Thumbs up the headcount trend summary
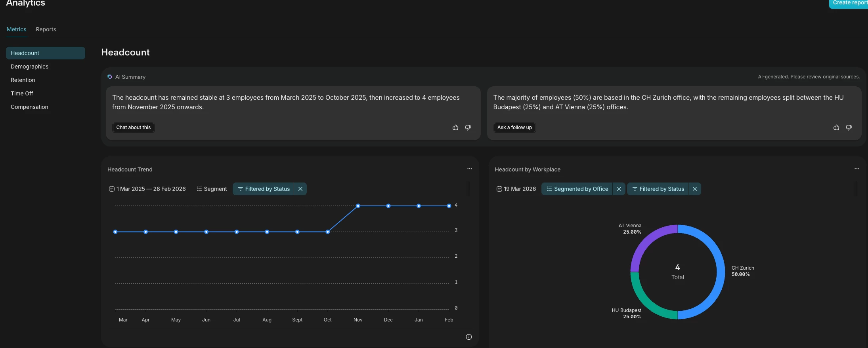This screenshot has width=868, height=348. pos(455,127)
